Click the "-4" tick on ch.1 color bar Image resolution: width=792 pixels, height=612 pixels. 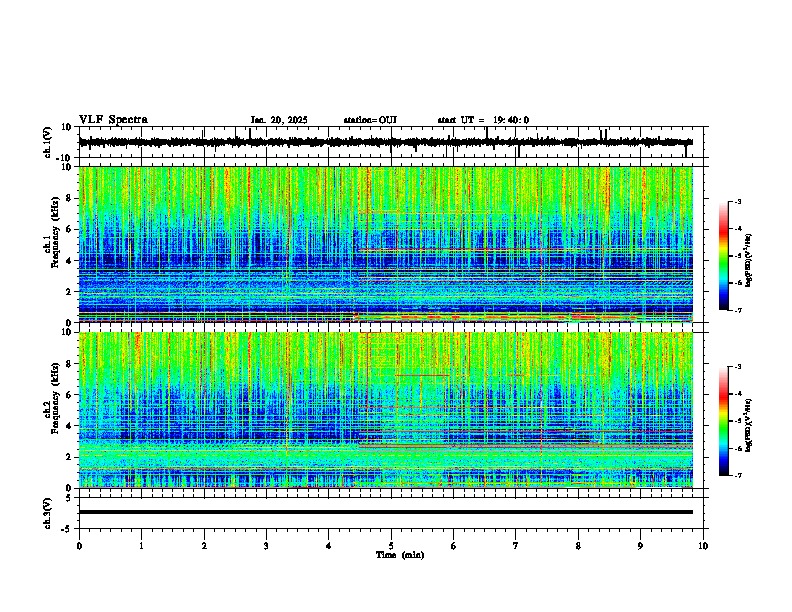click(737, 229)
